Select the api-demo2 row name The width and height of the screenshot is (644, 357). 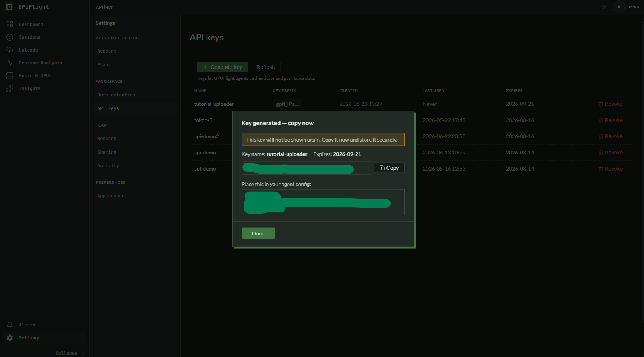[207, 136]
